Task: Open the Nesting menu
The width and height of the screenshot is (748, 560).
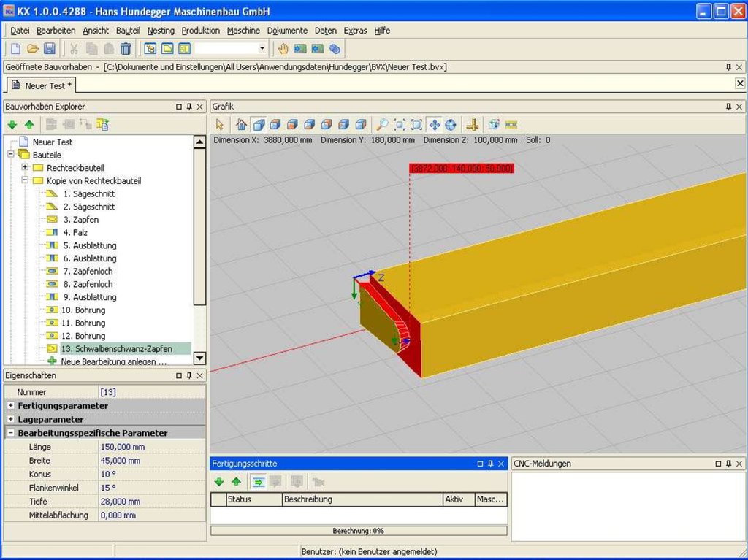Action: (161, 31)
